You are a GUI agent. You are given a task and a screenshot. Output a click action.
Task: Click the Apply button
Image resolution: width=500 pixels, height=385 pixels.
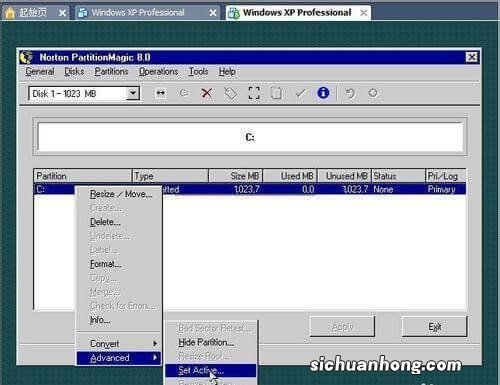tap(342, 327)
